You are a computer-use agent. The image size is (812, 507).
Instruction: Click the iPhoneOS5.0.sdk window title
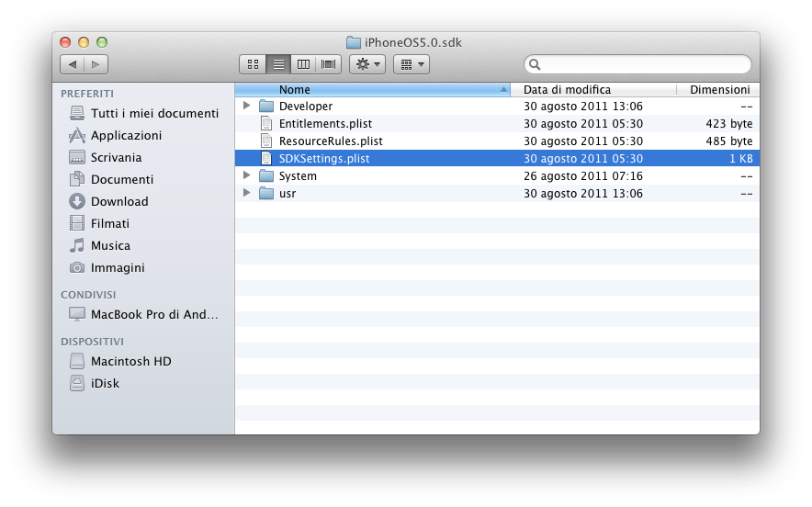click(412, 42)
